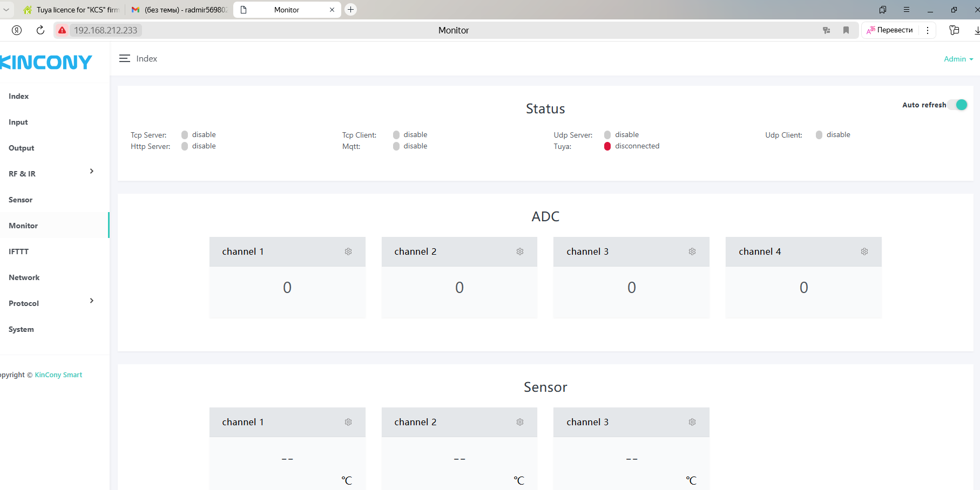
Task: Collapse sidebar with the hamburger menu icon
Action: coord(125,59)
